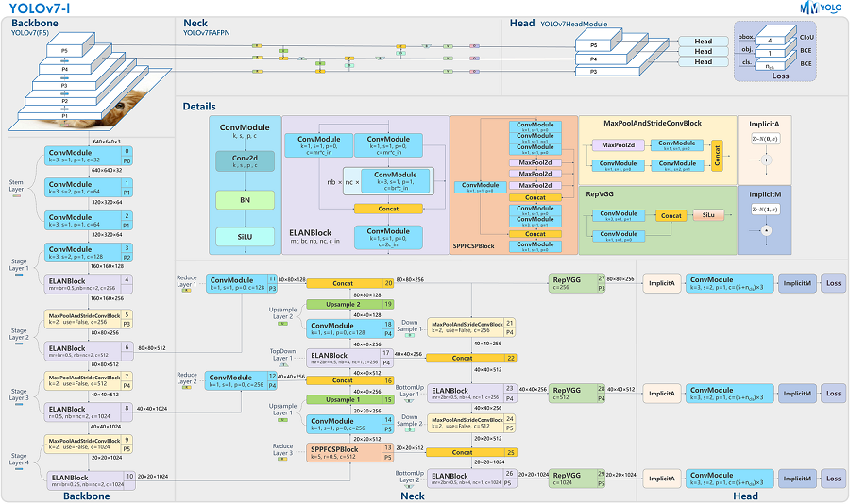The image size is (850, 504).
Task: Click the topmost Head box beside P5
Action: (x=703, y=42)
